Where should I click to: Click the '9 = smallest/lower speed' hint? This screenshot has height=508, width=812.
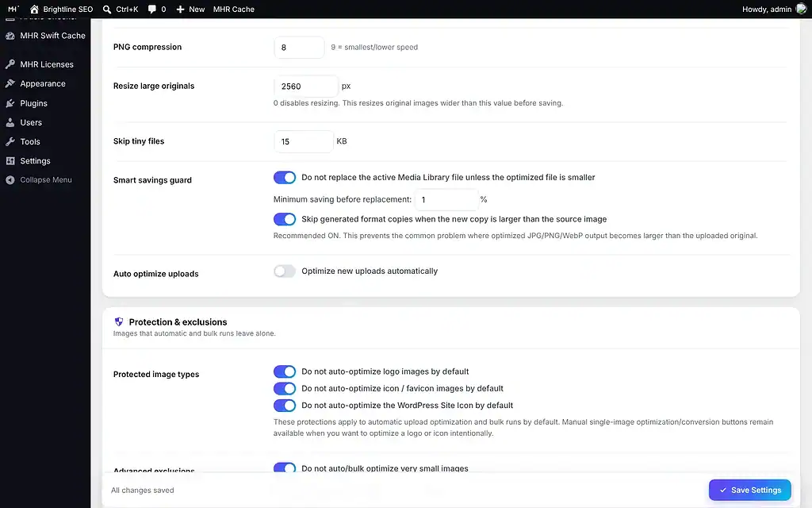374,47
